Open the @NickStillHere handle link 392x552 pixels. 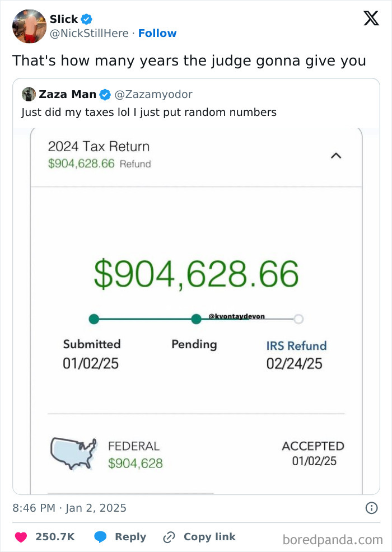coord(89,33)
